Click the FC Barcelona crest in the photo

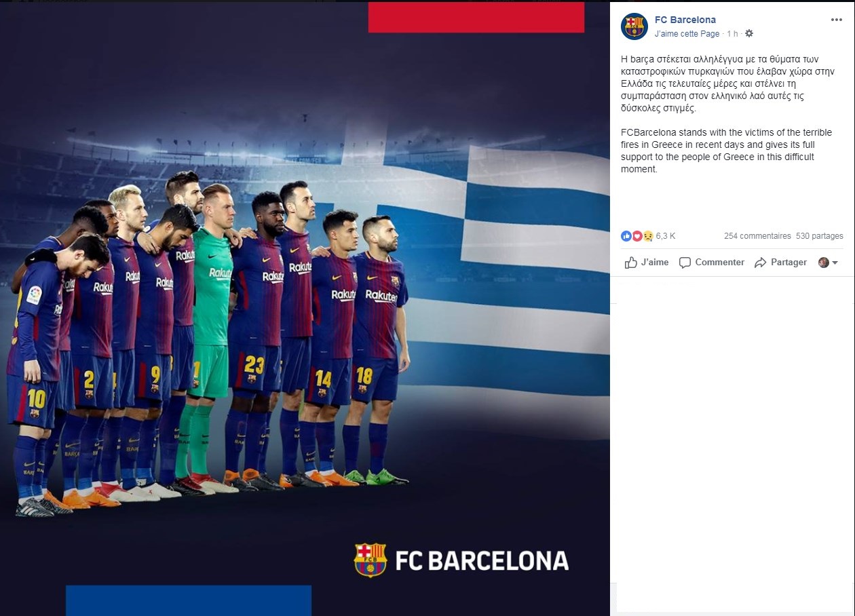click(x=370, y=560)
